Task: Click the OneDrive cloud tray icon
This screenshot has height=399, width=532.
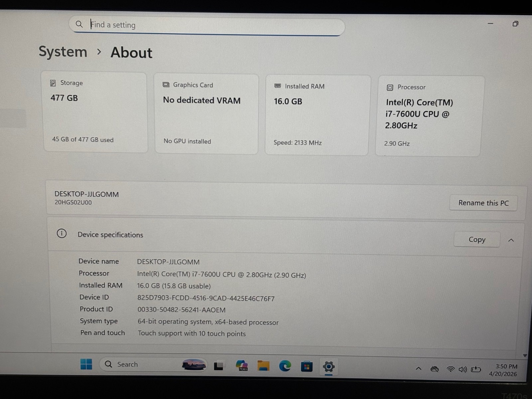Action: click(435, 369)
